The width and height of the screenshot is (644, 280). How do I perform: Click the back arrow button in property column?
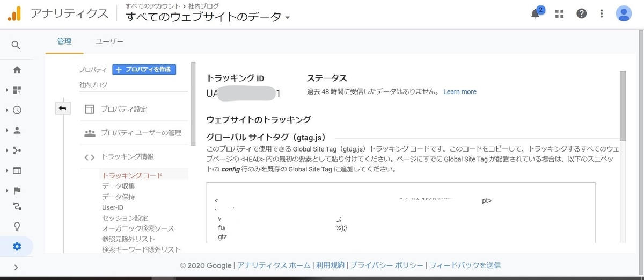63,109
